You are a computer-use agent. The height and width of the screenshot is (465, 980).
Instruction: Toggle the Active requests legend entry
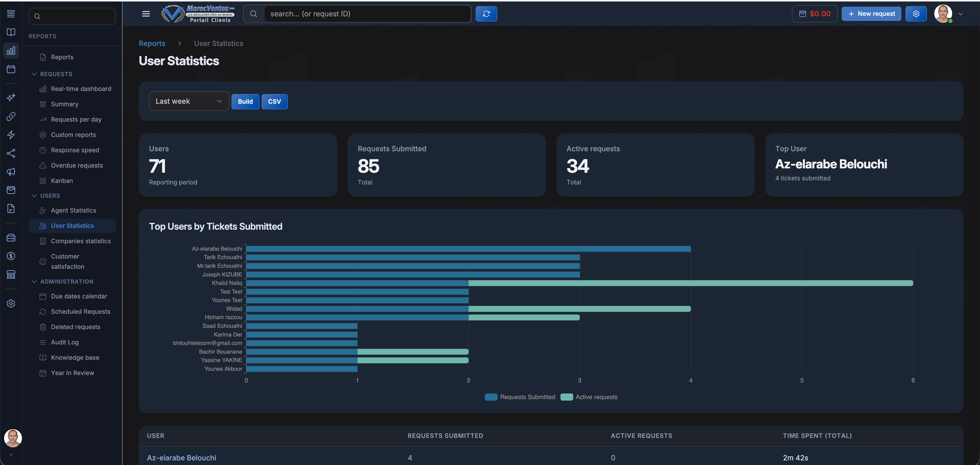(589, 397)
